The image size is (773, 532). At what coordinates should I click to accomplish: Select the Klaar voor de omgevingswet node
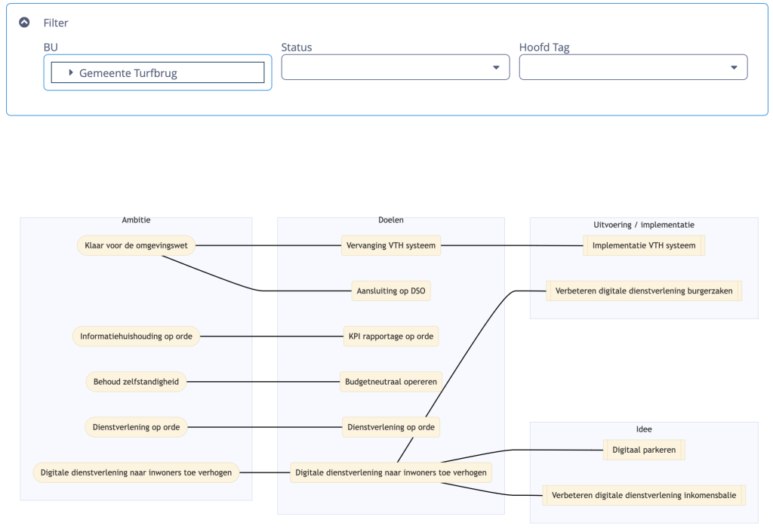[136, 245]
